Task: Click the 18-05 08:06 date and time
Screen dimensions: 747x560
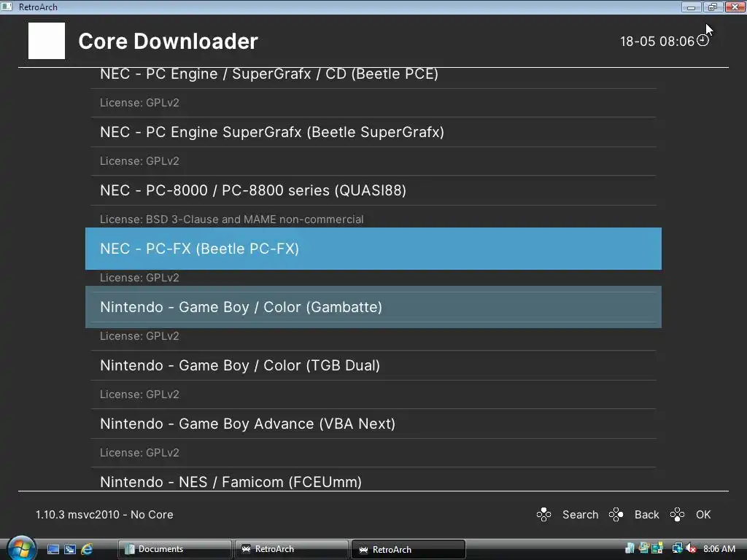Action: pos(657,42)
